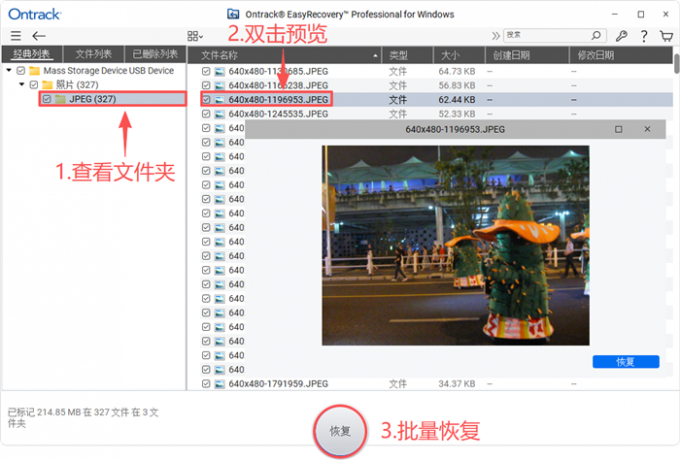The width and height of the screenshot is (680, 461).
Task: Switch to the 文件列表 tab
Action: (94, 54)
